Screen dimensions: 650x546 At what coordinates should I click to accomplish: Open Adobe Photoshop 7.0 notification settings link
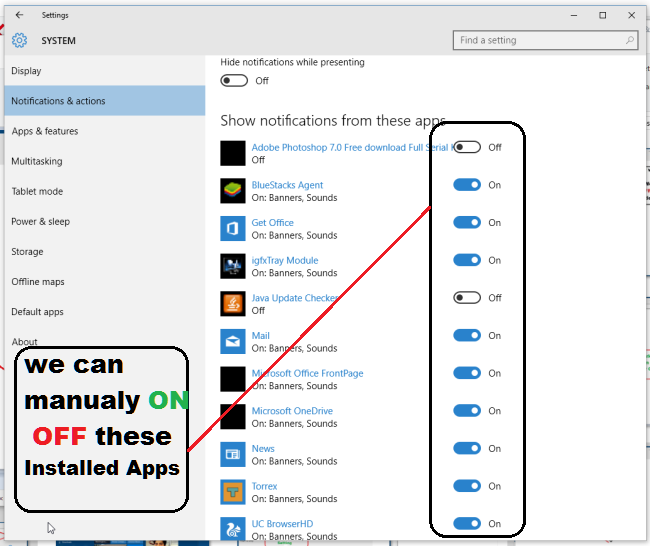coord(352,148)
